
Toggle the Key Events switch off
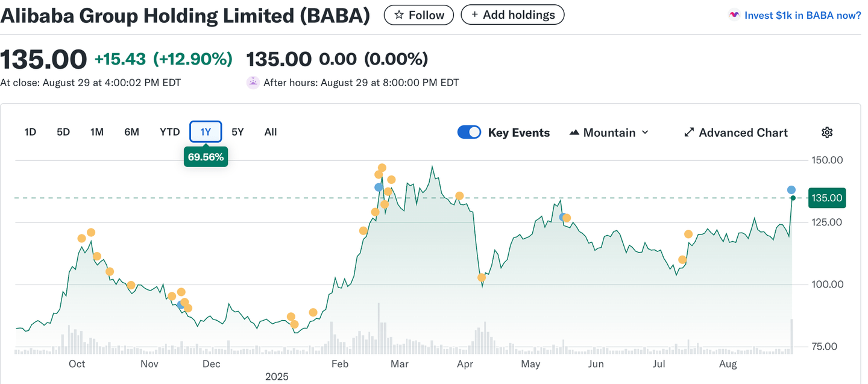coord(470,133)
